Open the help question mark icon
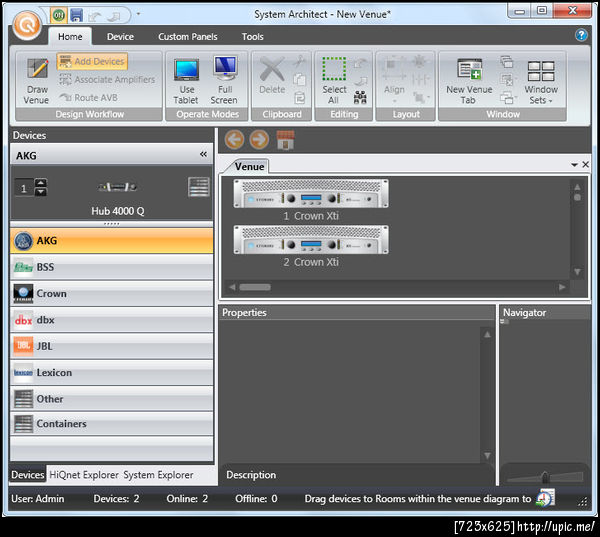This screenshot has height=537, width=600. [581, 35]
